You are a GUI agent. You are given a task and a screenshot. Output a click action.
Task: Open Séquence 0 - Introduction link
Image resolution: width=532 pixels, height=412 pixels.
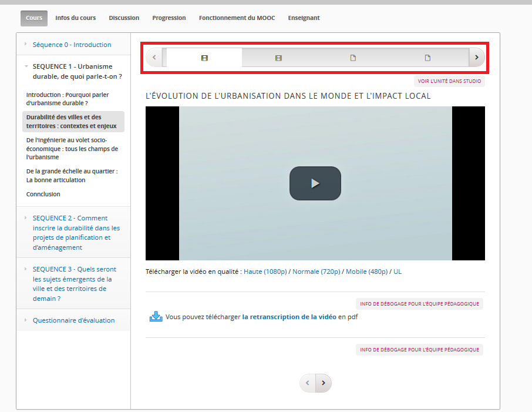click(72, 45)
